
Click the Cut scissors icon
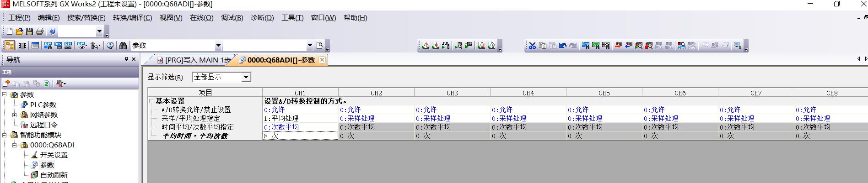532,46
